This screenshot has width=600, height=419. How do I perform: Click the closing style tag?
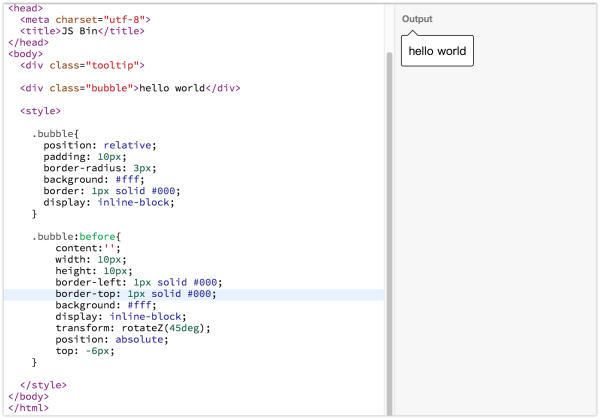click(43, 385)
